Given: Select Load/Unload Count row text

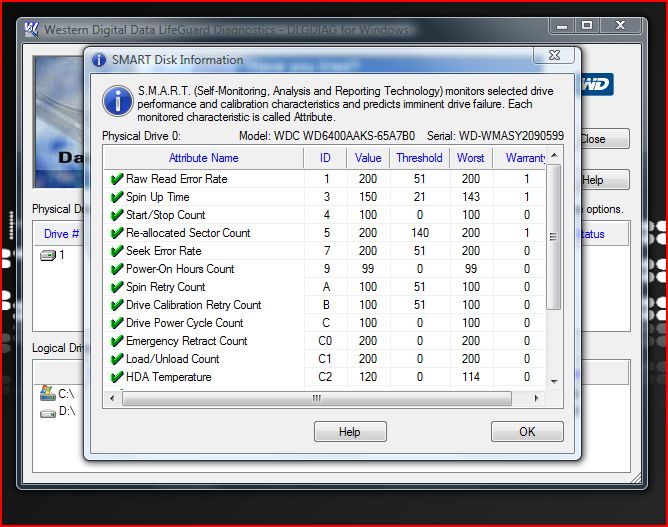Looking at the screenshot, I should (173, 359).
